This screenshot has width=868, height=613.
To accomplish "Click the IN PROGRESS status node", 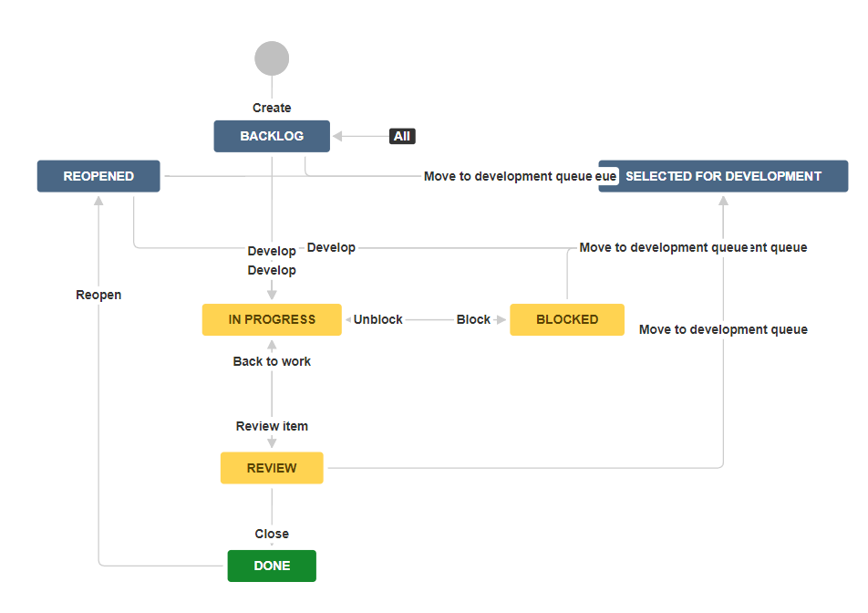I will tap(272, 319).
